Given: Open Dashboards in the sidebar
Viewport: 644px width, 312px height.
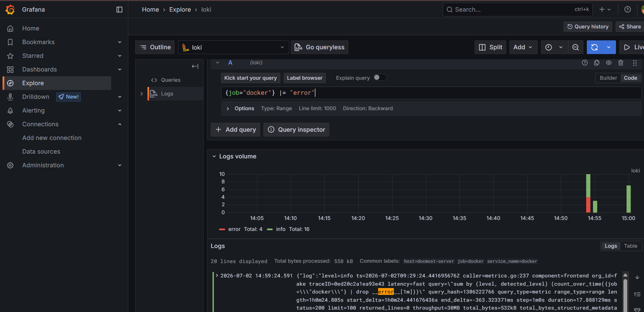Looking at the screenshot, I should (40, 69).
